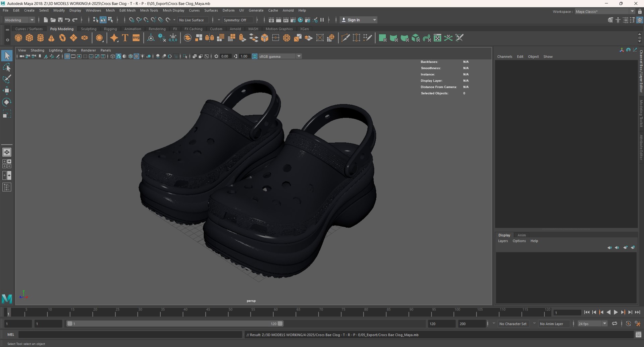Click the SVG import shelf icon
The height and width of the screenshot is (347, 644).
136,38
